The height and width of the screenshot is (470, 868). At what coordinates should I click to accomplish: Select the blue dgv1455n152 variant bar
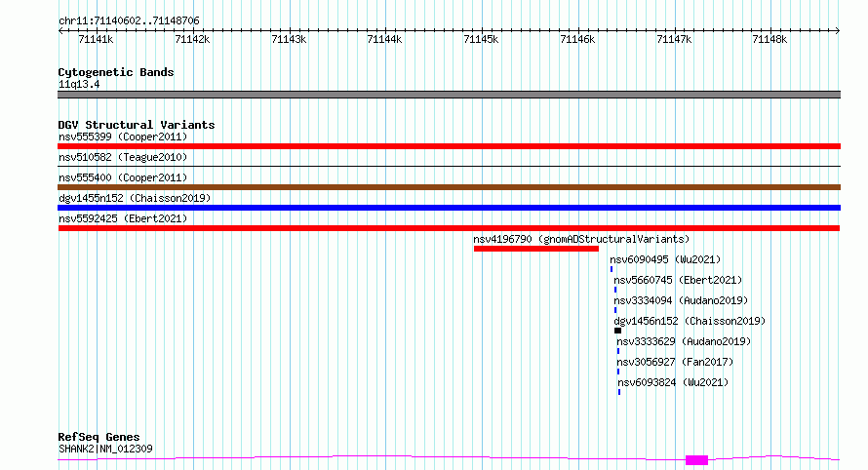pos(449,208)
